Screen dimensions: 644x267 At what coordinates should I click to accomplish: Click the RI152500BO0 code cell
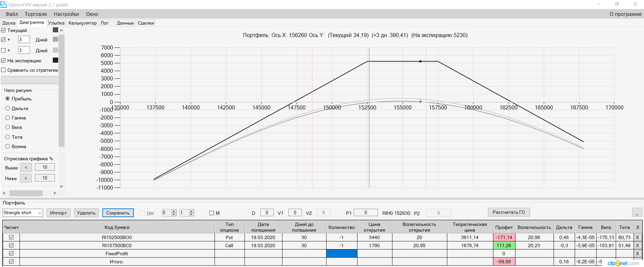pos(117,237)
